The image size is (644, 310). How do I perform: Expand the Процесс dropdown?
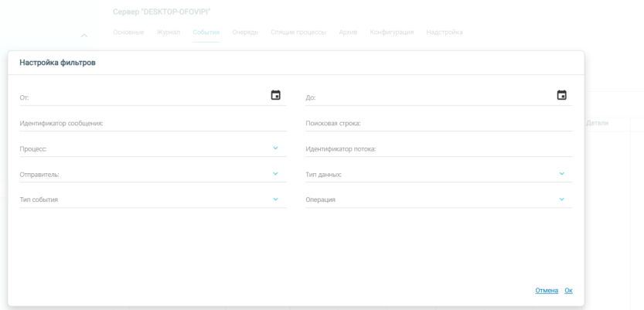(275, 148)
